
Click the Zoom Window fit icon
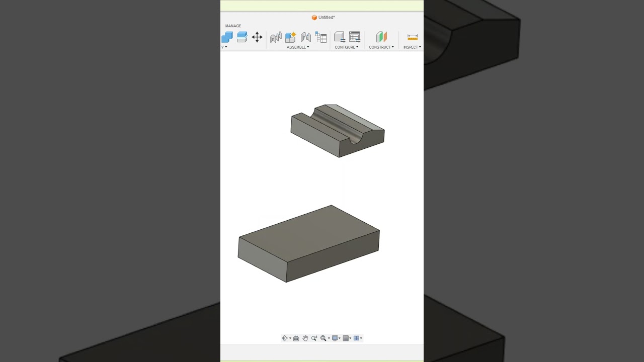(x=324, y=338)
